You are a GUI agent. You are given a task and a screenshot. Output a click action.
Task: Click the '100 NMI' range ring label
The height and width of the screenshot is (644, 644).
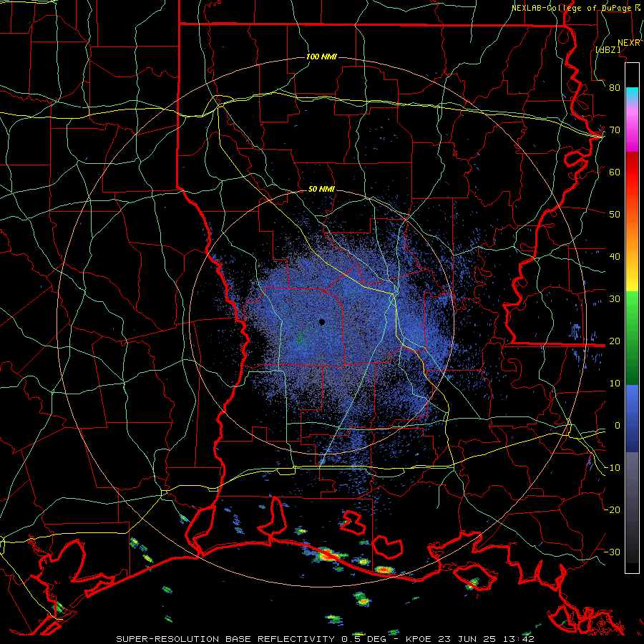click(321, 57)
